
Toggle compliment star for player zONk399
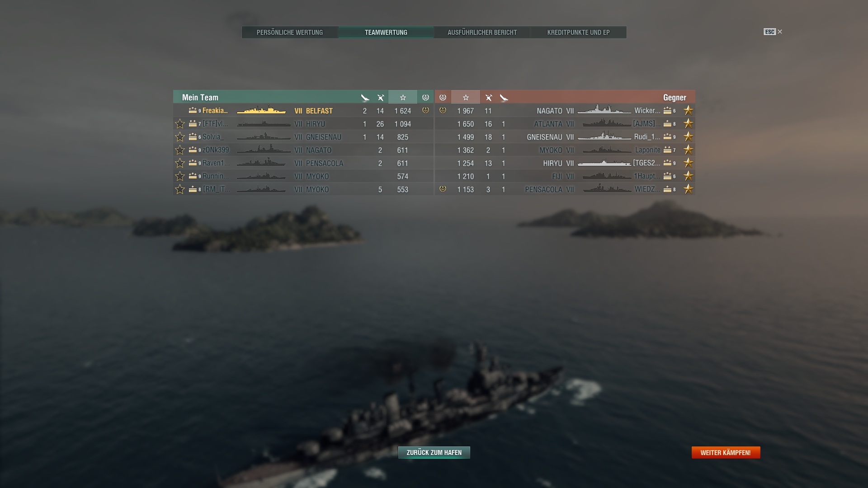coord(180,150)
